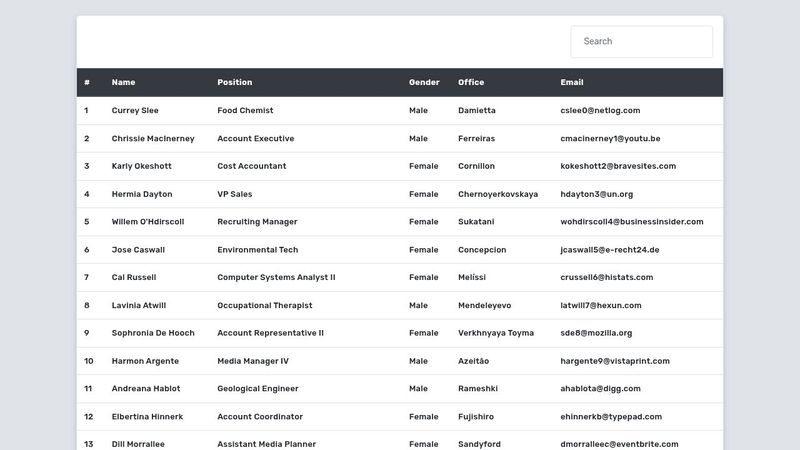Select the Currey Slee row name
This screenshot has height=450, width=800.
click(135, 111)
